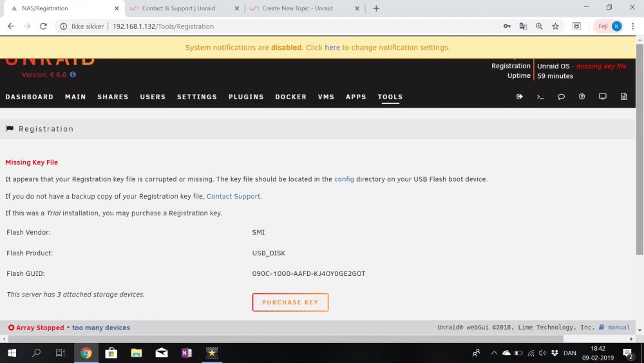Open the feedback speech bubble icon
644x363 pixels.
coord(561,97)
